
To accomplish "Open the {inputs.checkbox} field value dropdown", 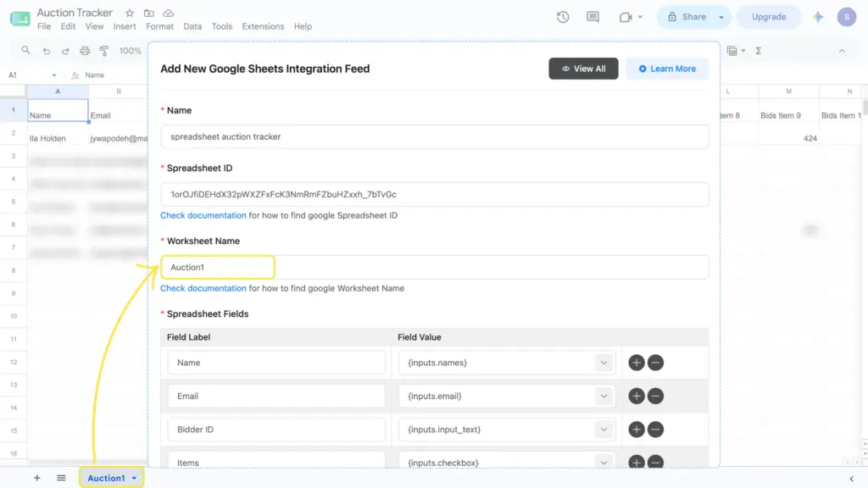I will [604, 462].
